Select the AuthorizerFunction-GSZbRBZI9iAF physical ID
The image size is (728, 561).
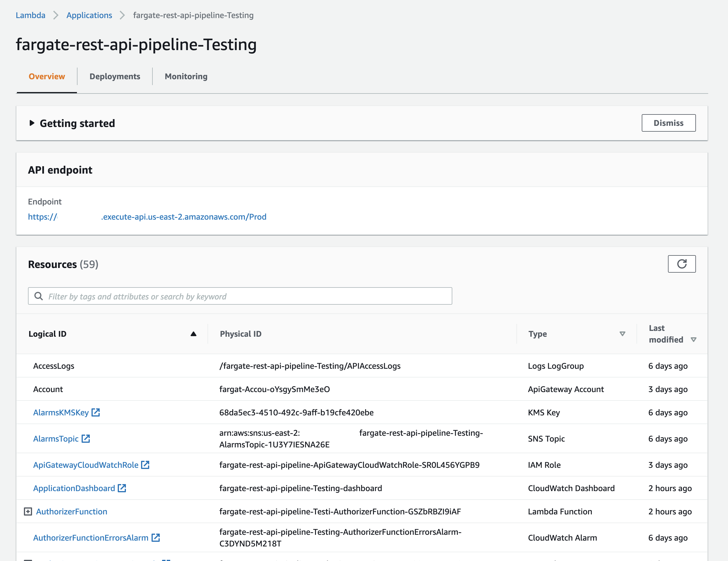340,511
